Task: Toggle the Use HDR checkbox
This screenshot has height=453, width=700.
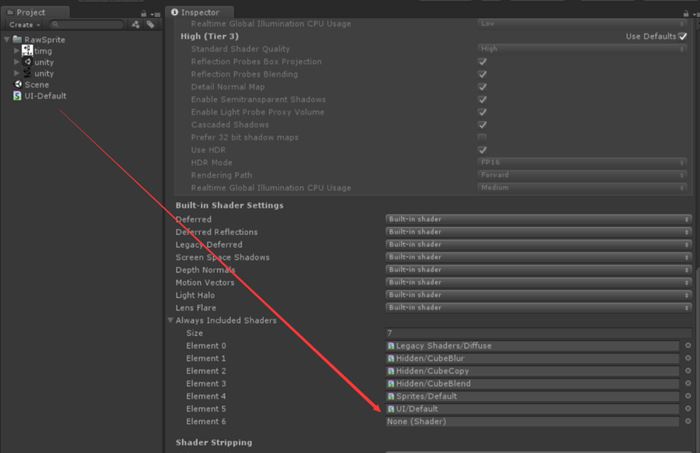Action: click(x=483, y=150)
